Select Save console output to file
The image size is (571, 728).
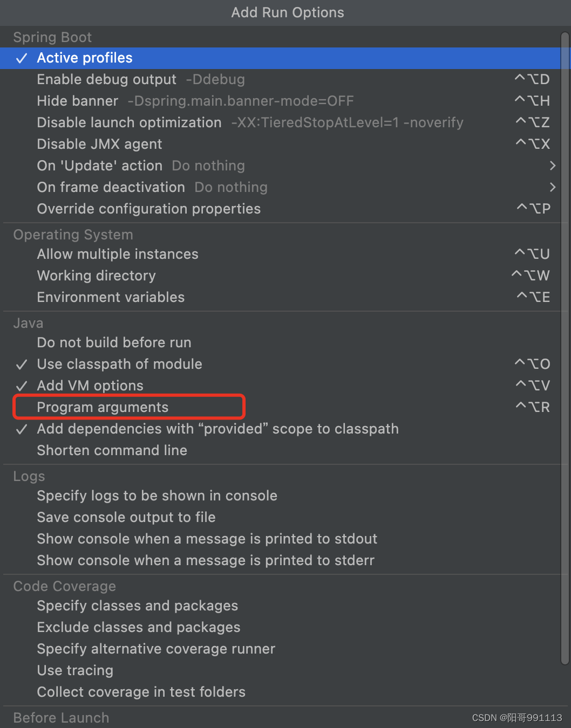(282, 517)
